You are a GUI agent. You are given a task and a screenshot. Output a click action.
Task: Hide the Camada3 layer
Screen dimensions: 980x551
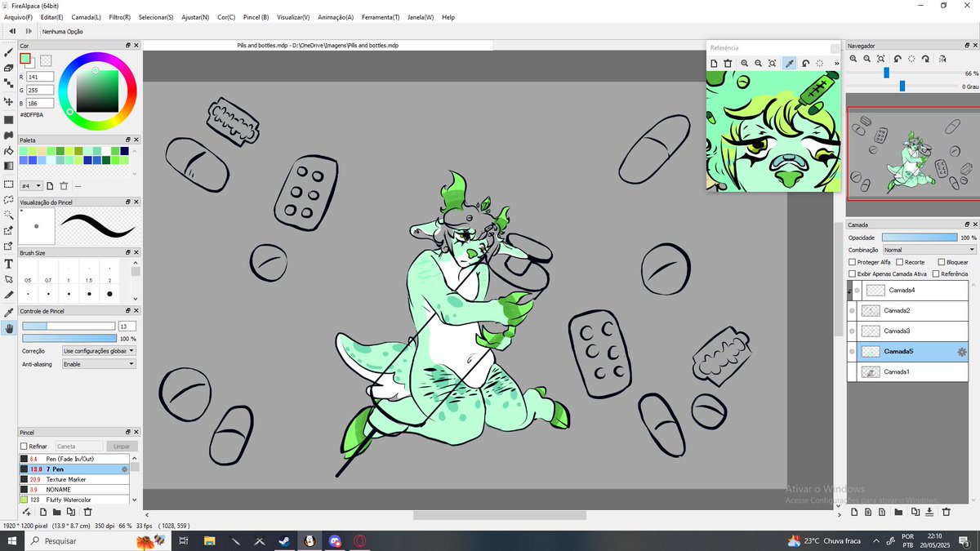pos(852,331)
